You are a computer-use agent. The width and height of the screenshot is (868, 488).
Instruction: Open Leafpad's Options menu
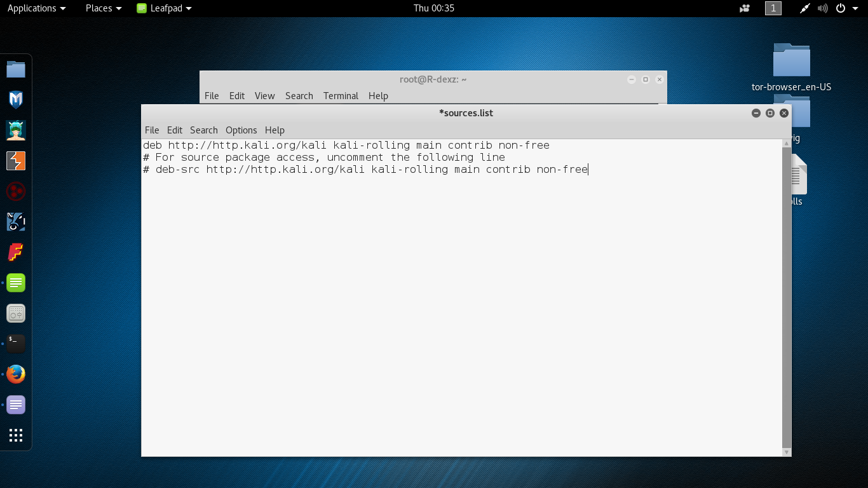241,130
